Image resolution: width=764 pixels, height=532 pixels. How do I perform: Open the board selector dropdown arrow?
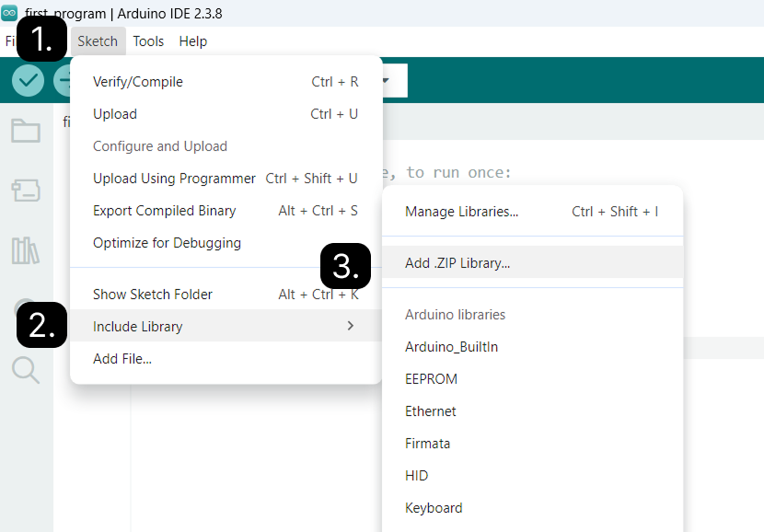(x=386, y=80)
